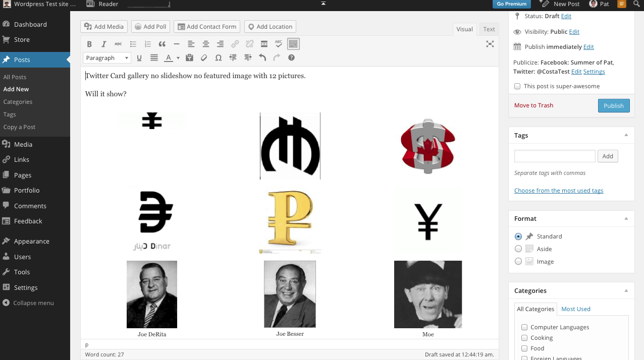Image resolution: width=644 pixels, height=360 pixels.
Task: Click the Move to Trash link
Action: (x=533, y=105)
